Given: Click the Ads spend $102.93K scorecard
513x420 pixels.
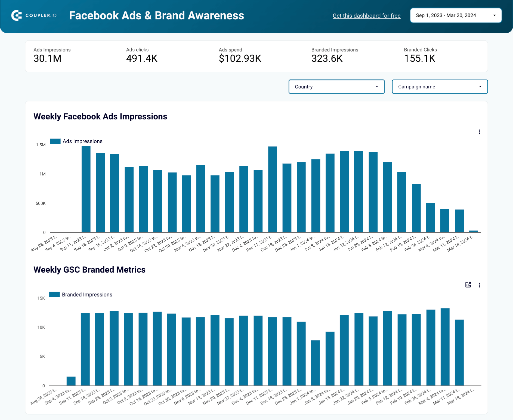Looking at the screenshot, I should (240, 55).
